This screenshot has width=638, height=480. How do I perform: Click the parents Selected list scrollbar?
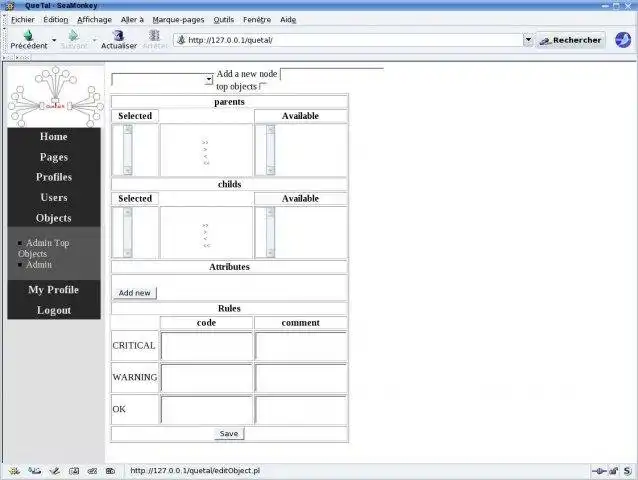click(128, 150)
